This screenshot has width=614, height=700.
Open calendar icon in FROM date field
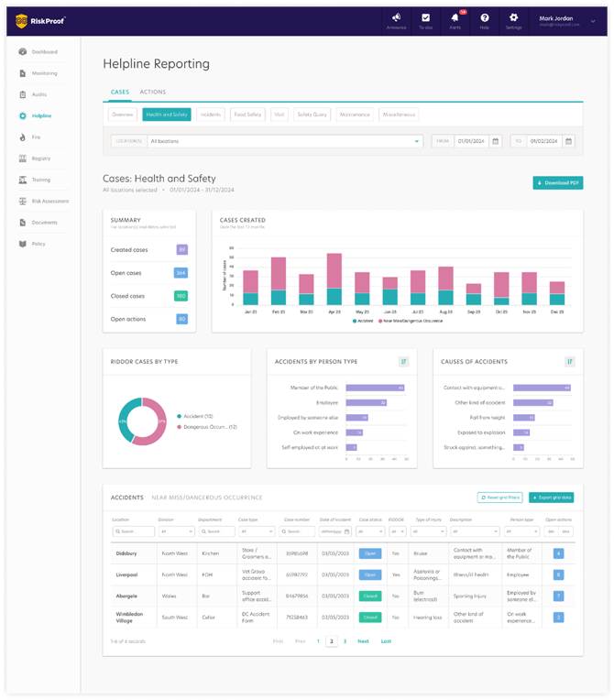495,141
